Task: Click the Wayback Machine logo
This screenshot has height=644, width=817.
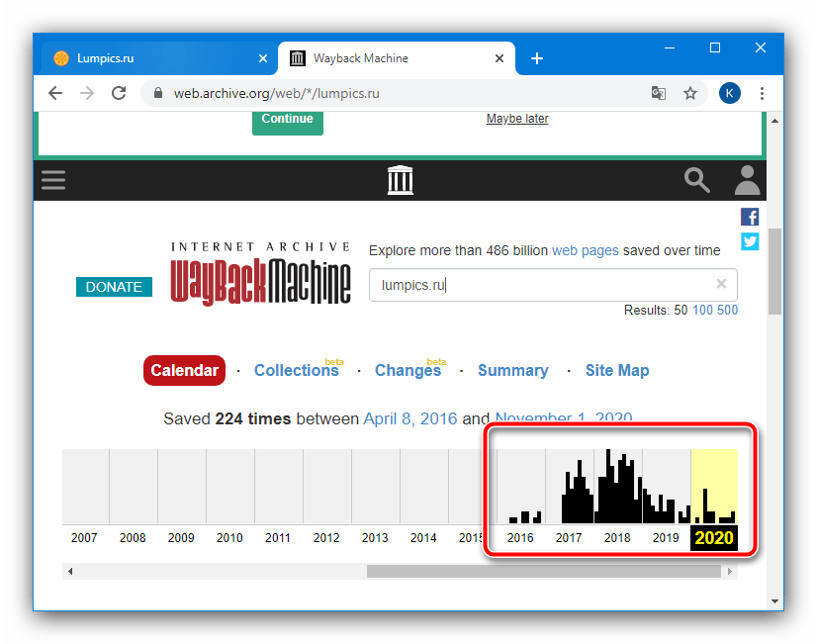Action: click(x=260, y=274)
